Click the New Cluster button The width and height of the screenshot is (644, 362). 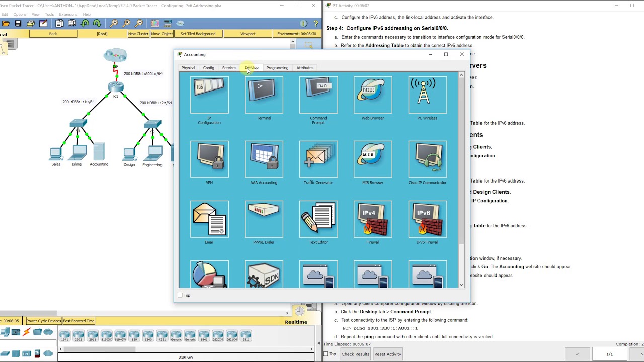pos(138,34)
